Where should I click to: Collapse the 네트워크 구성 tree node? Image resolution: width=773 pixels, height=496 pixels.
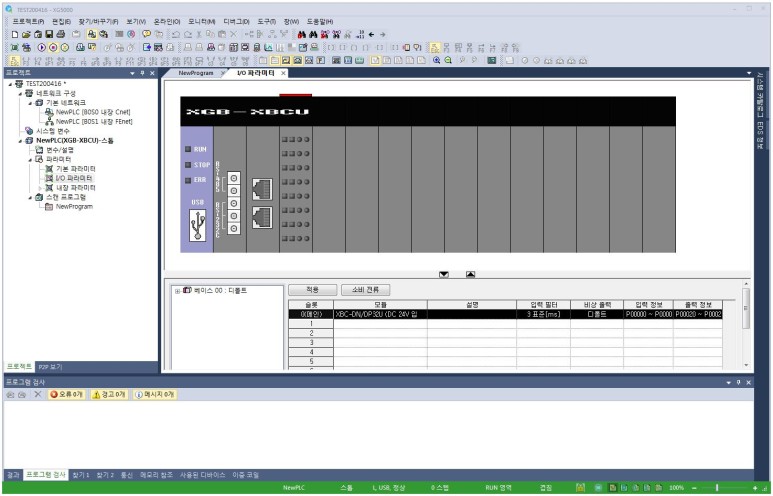tap(20, 93)
